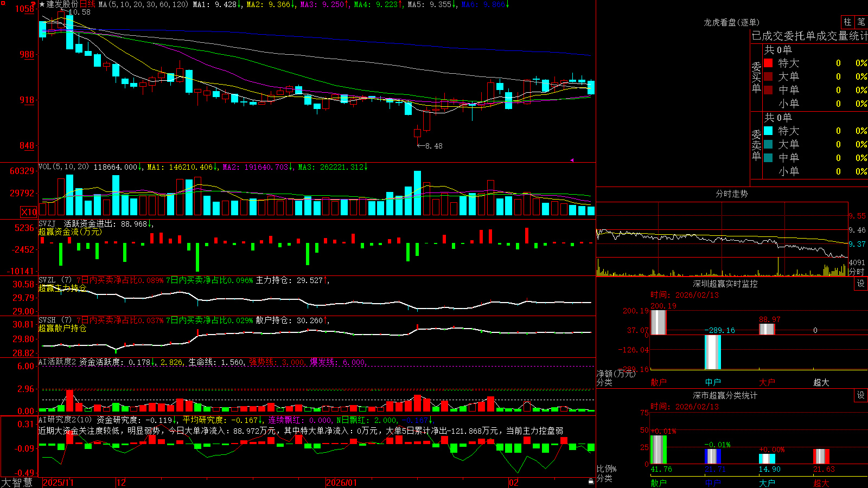868x488 pixels.
Task: Toggle the 柱 bar display mode
Action: [847, 22]
